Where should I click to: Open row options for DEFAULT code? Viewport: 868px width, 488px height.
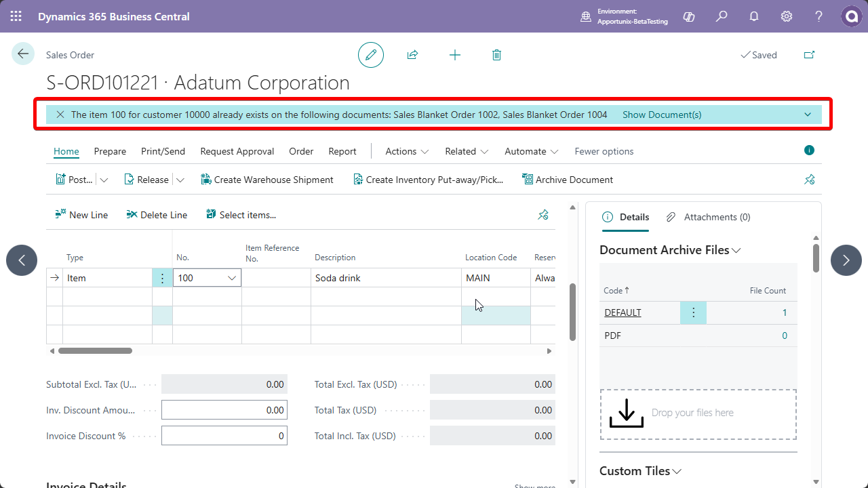click(693, 312)
